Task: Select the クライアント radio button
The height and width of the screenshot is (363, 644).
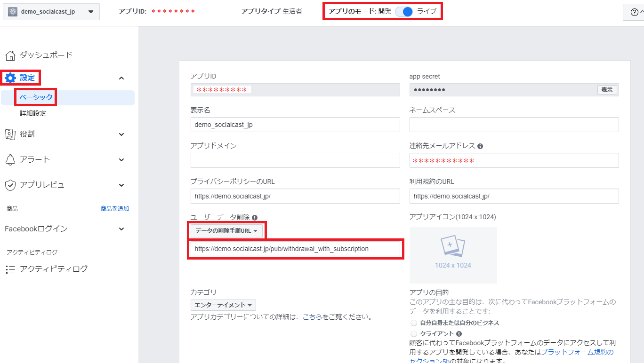Action: (x=414, y=334)
